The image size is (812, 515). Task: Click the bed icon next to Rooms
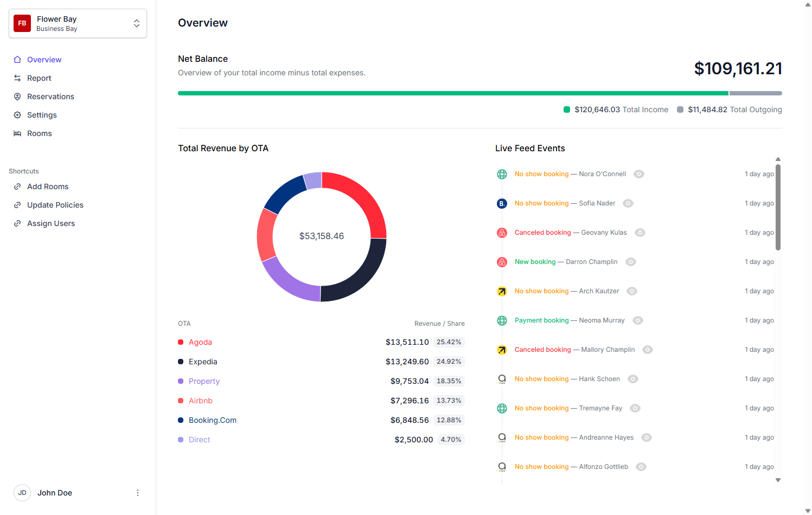[x=17, y=133]
